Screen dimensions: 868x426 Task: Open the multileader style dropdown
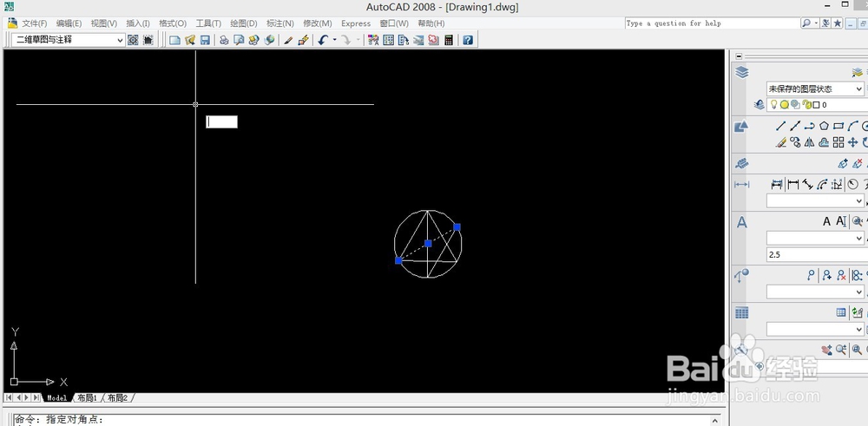815,292
